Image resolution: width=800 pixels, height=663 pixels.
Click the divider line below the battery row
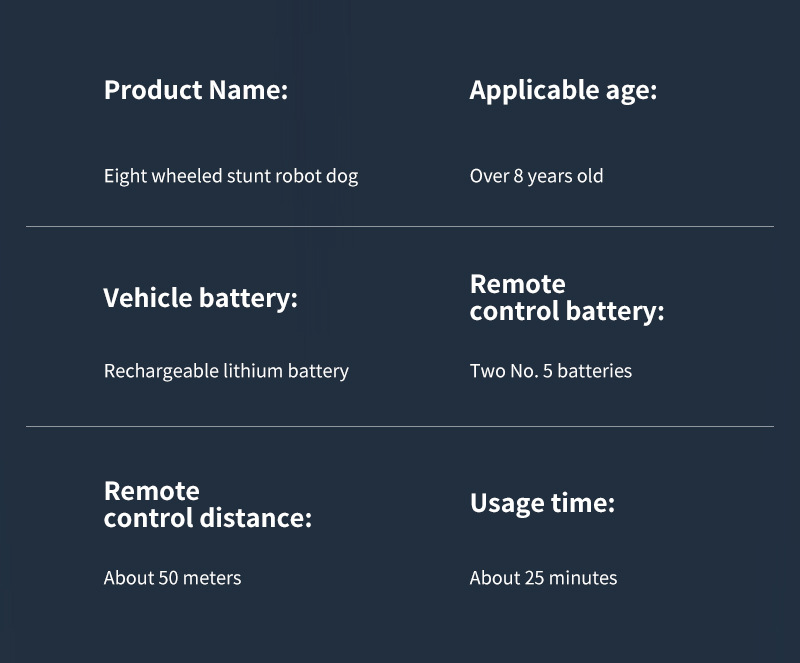tap(400, 427)
